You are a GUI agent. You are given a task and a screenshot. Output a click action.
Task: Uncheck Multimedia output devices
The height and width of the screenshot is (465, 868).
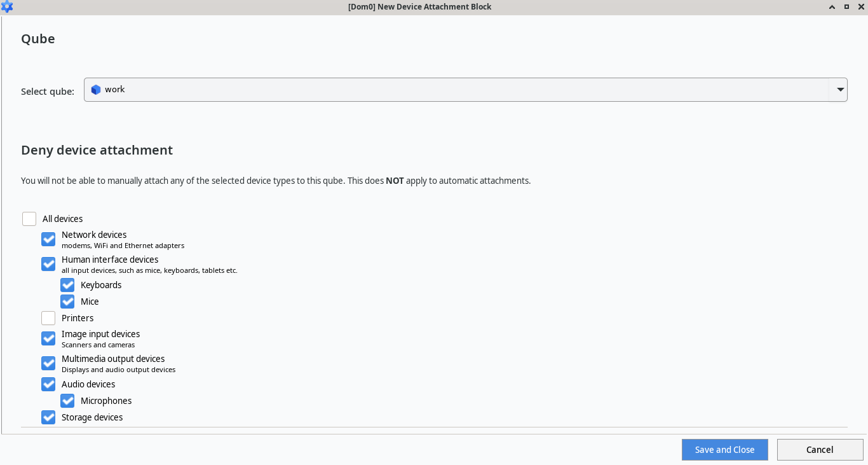(48, 363)
